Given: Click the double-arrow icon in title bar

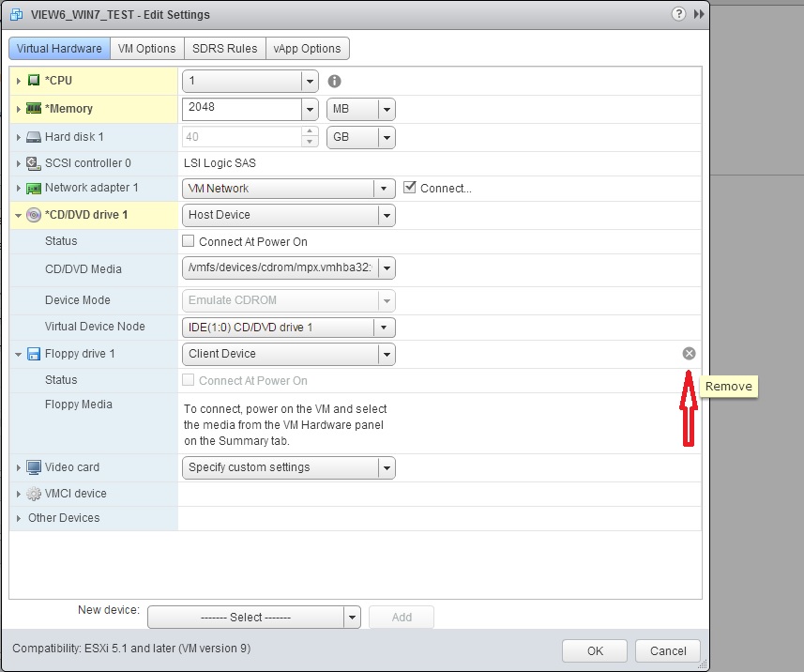Looking at the screenshot, I should click(x=699, y=14).
